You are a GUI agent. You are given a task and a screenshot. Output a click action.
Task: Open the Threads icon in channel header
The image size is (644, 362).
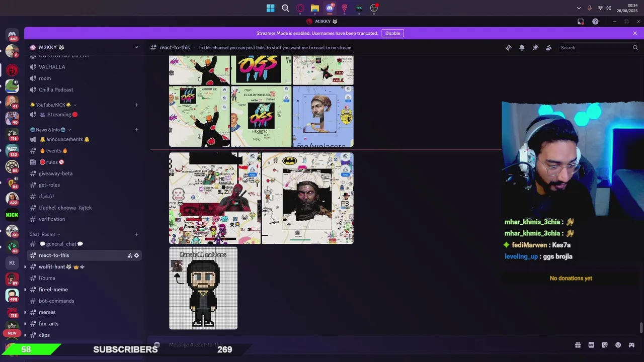508,48
